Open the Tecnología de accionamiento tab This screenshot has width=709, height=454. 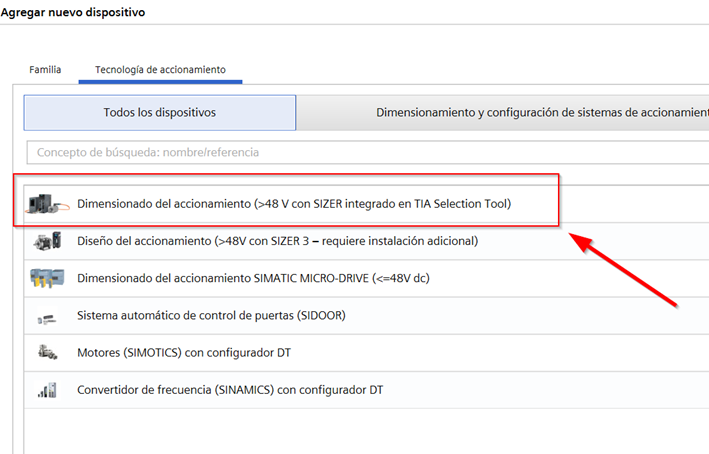point(160,70)
